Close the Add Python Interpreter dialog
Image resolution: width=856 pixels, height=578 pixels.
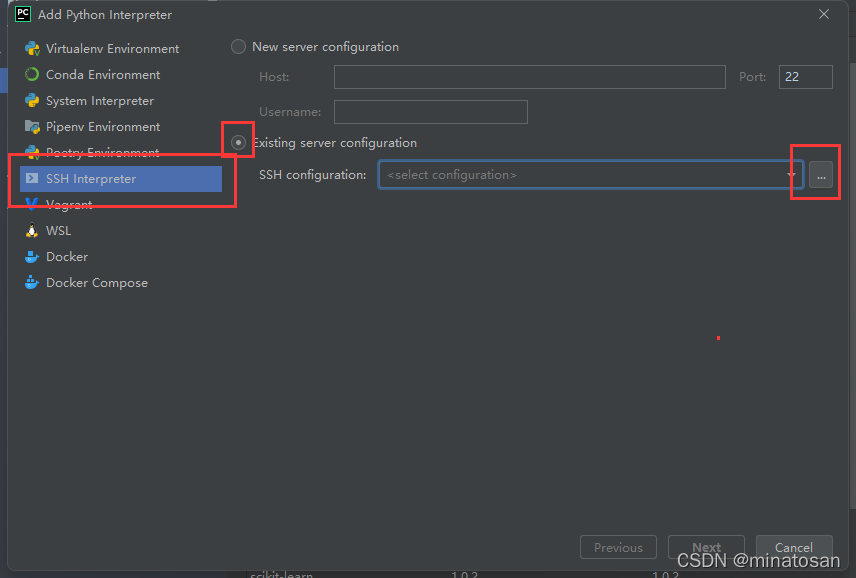(x=824, y=14)
